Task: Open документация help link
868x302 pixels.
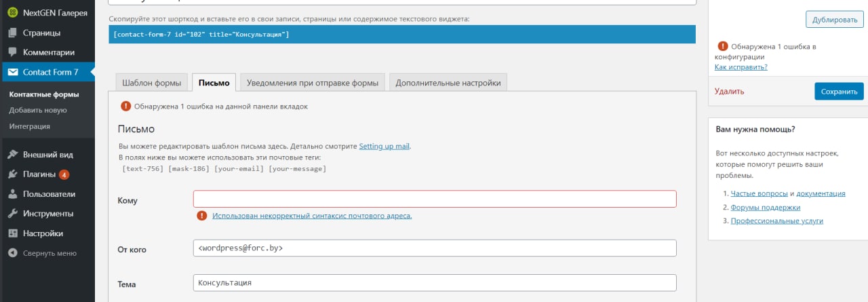Action: [x=821, y=193]
